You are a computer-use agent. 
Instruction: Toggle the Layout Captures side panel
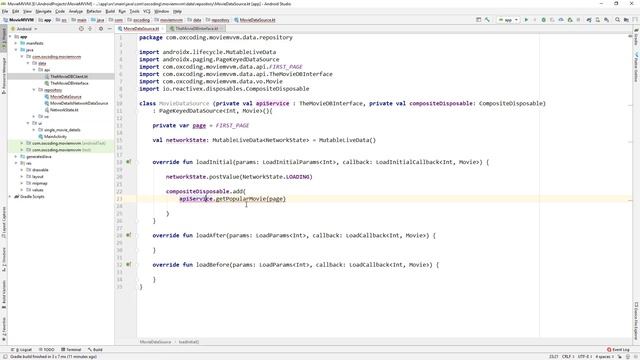coord(4,222)
